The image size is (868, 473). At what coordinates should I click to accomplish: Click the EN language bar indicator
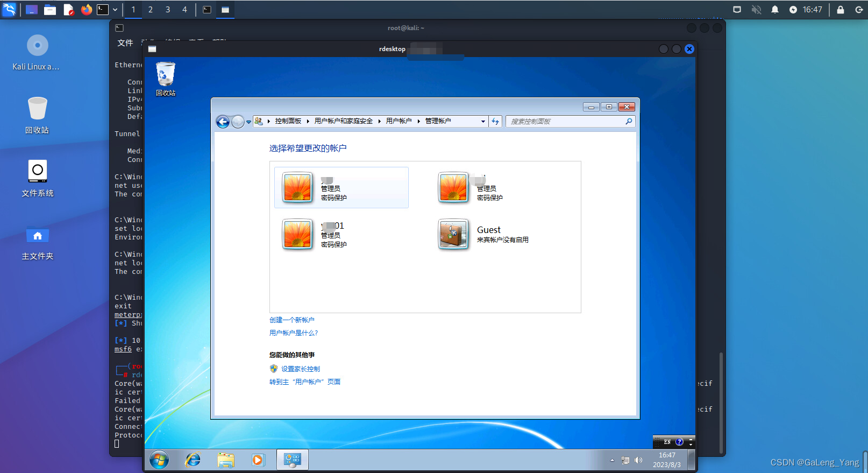667,442
